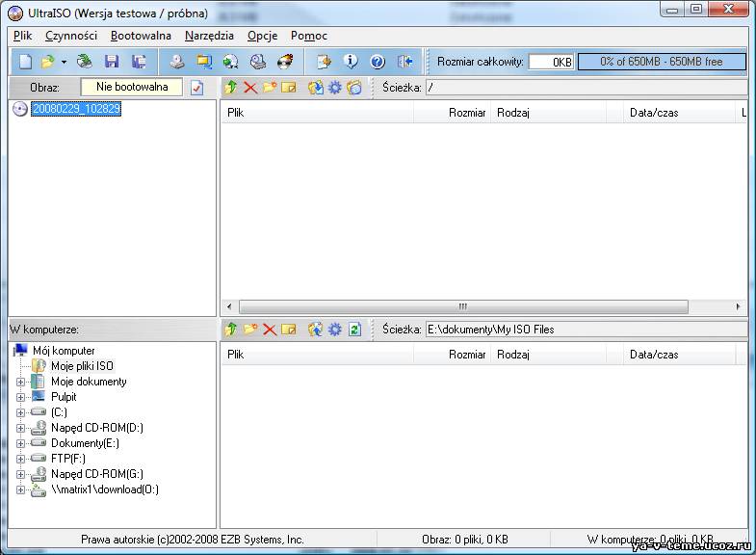Save the image with the floppy disk icon
Image resolution: width=756 pixels, height=555 pixels.
point(112,62)
